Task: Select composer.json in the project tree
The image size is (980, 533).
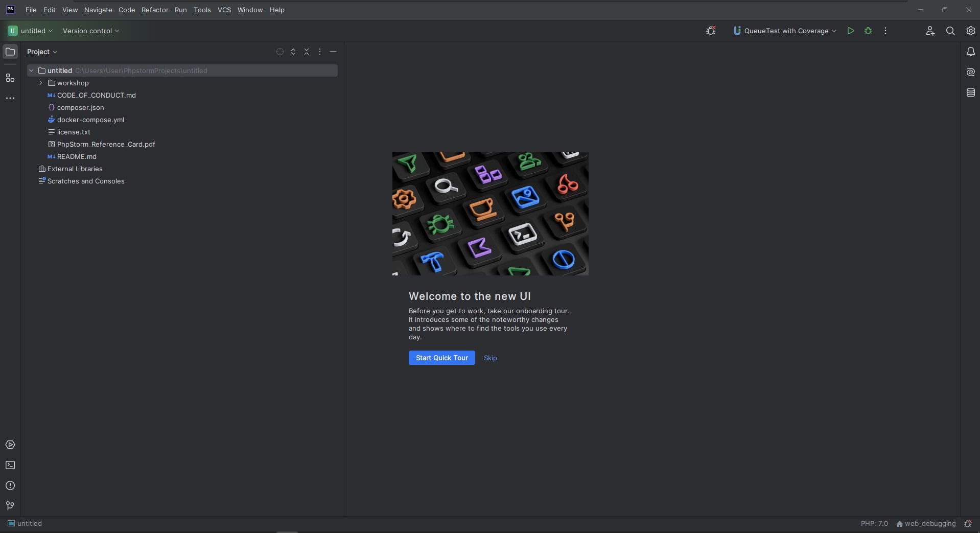Action: pyautogui.click(x=80, y=108)
